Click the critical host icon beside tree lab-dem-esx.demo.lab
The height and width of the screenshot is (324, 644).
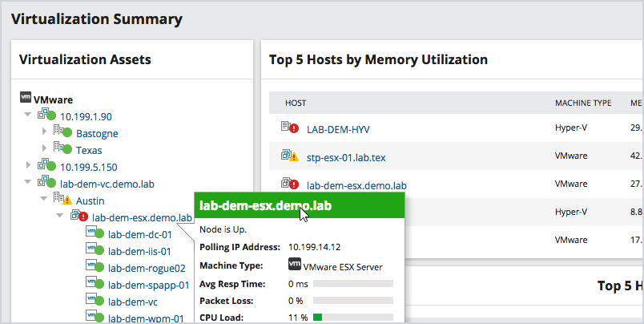point(78,216)
